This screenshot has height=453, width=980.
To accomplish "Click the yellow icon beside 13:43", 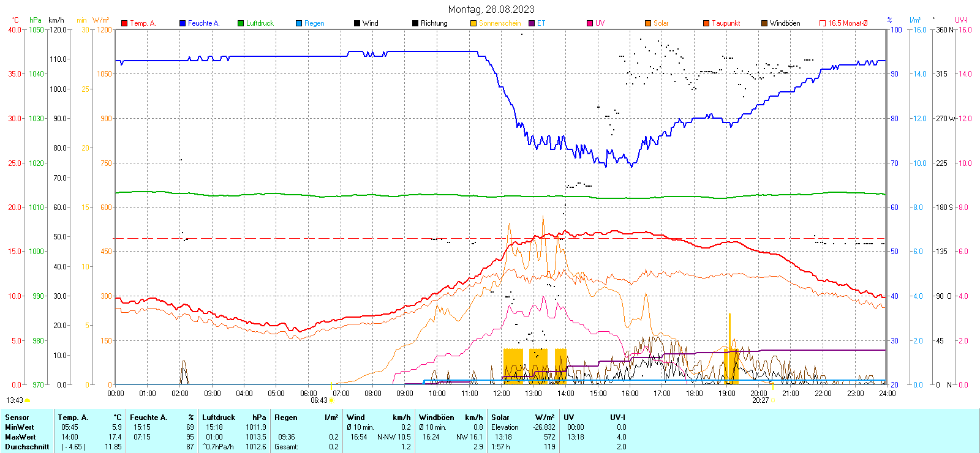I will (28, 400).
